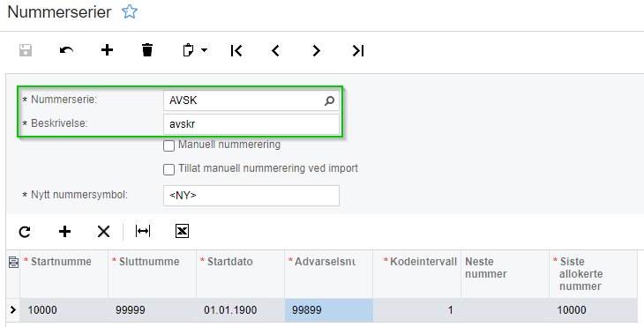
Task: Select the Sluttnummer cell 99999
Action: [x=153, y=309]
